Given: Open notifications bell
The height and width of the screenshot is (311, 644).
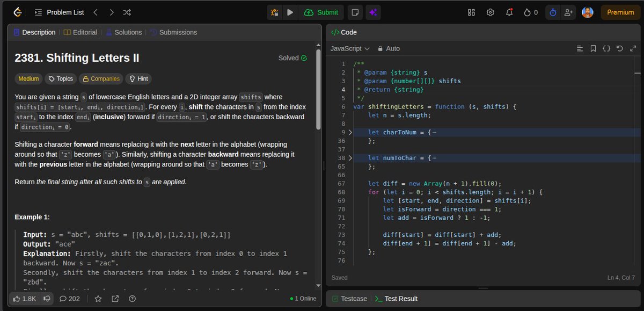Looking at the screenshot, I should point(509,12).
